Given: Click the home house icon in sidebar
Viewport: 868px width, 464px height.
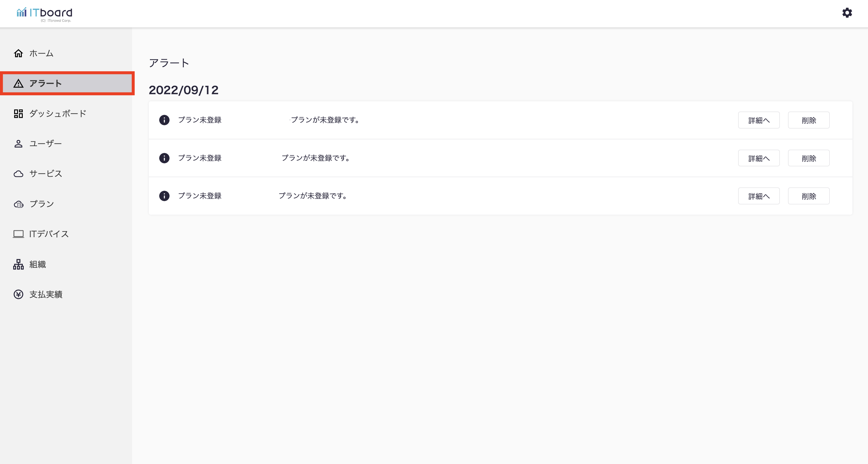Looking at the screenshot, I should (18, 53).
